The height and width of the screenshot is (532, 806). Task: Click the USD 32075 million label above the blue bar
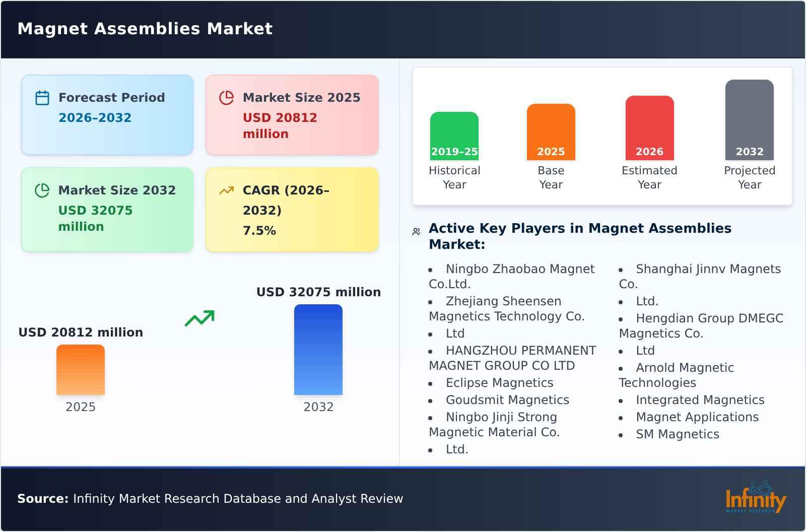coord(318,292)
